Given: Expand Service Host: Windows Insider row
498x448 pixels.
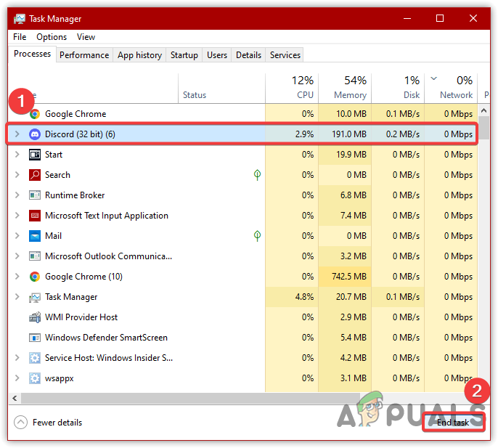Looking at the screenshot, I should coord(17,358).
